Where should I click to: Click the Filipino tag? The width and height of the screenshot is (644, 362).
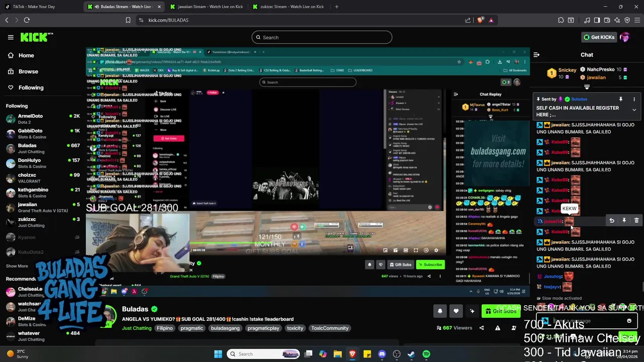tap(165, 328)
